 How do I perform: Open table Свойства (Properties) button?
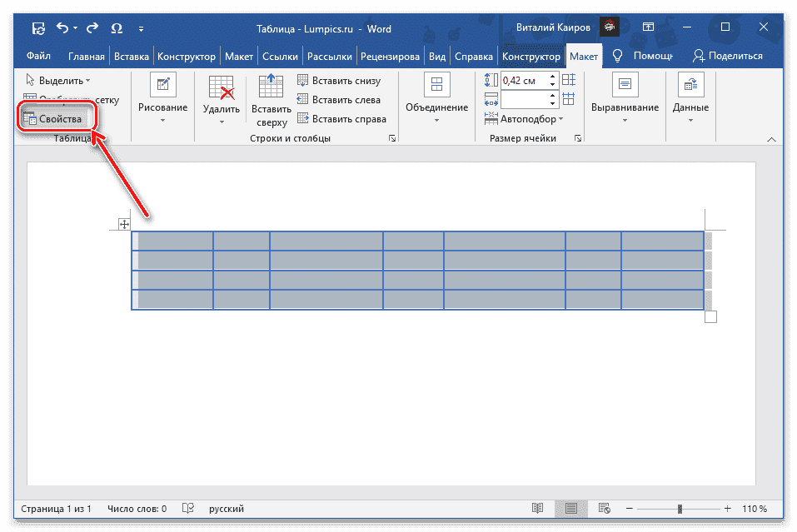click(52, 119)
